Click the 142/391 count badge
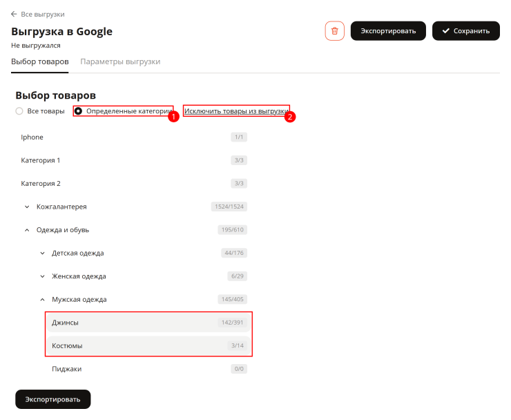Image resolution: width=511 pixels, height=420 pixels. coord(232,323)
